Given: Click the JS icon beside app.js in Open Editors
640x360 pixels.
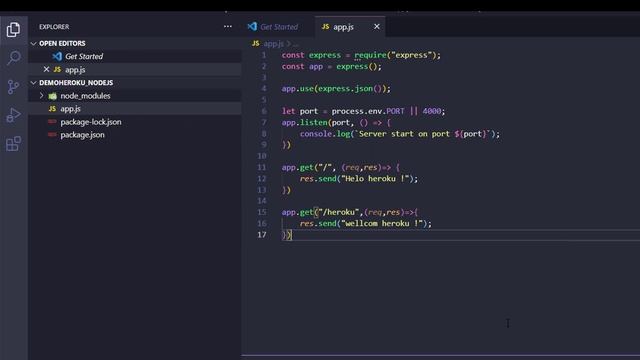Looking at the screenshot, I should coord(57,69).
